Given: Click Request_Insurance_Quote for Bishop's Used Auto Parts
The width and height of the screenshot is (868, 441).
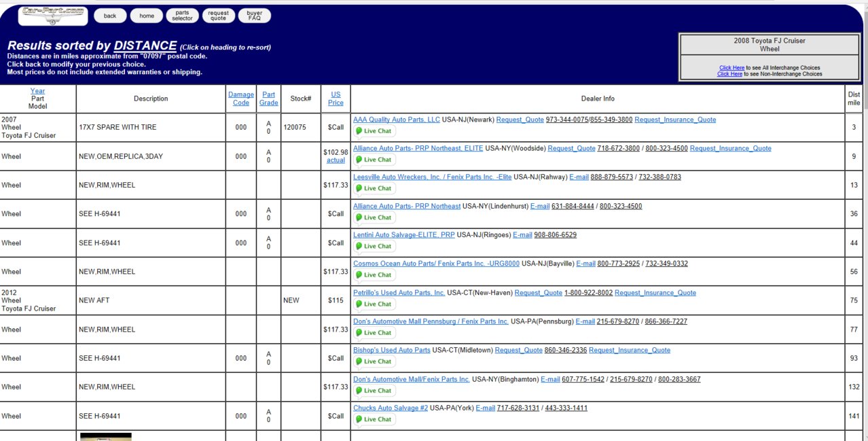Looking at the screenshot, I should [630, 350].
